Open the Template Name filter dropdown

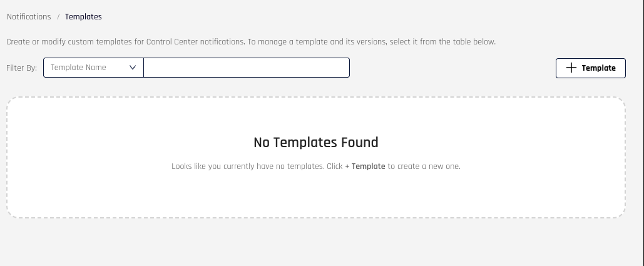(93, 68)
